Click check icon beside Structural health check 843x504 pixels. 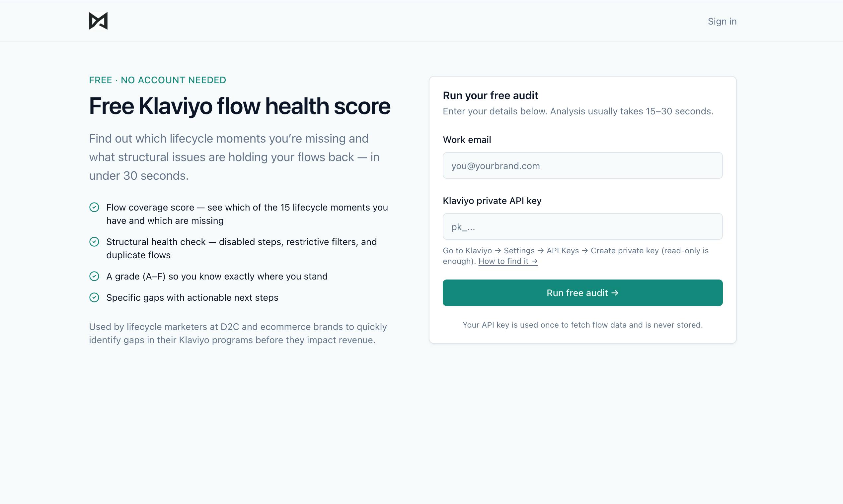tap(94, 242)
